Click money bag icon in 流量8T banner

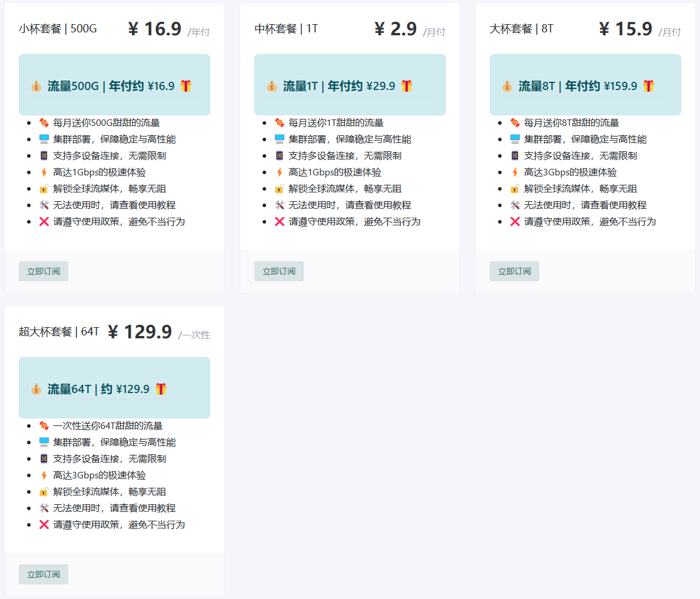click(507, 86)
